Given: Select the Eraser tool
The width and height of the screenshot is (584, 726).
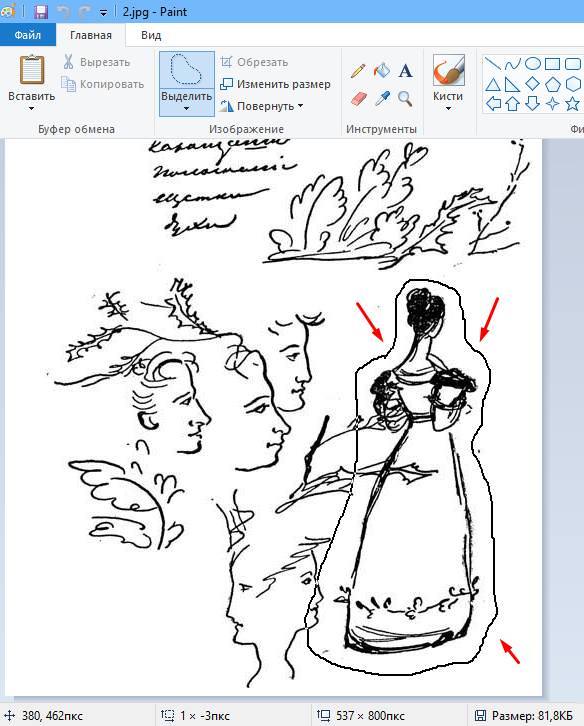Looking at the screenshot, I should point(358,99).
